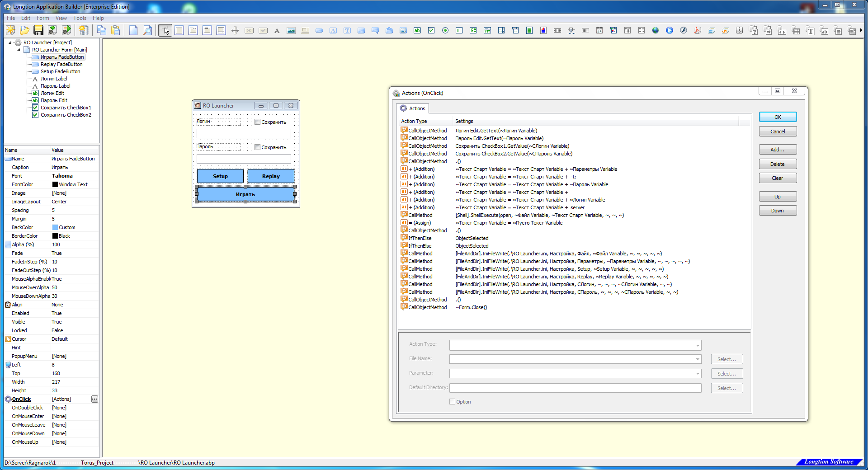Image resolution: width=868 pixels, height=470 pixels.
Task: Click the Open project folder icon
Action: 24,30
